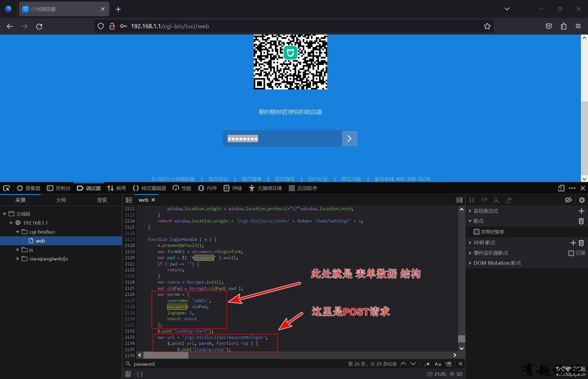588x379 pixels.
Task: Open the 无障碍环境 accessibility tab
Action: (x=265, y=188)
